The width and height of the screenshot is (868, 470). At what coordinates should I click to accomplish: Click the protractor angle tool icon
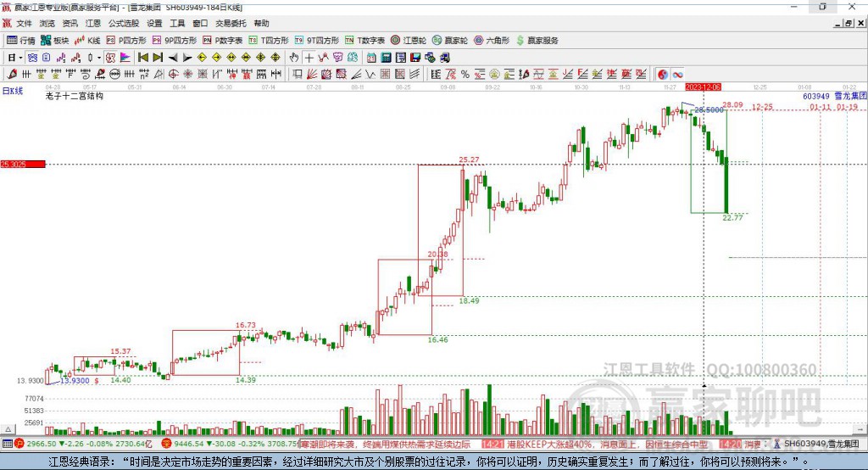pyautogui.click(x=159, y=75)
